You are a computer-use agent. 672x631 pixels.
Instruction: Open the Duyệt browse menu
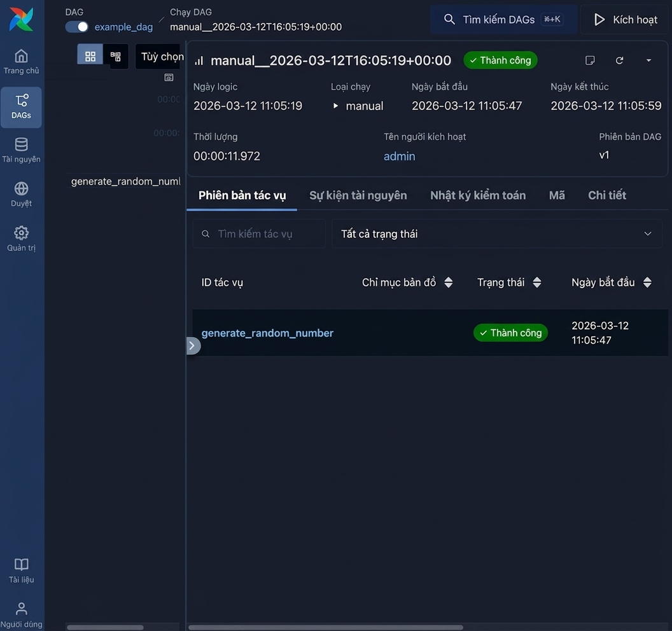21,195
